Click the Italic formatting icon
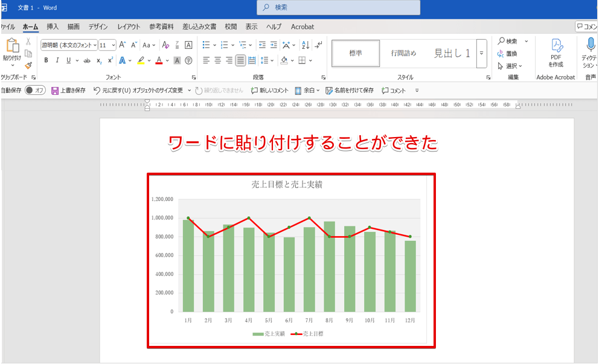 pos(57,60)
